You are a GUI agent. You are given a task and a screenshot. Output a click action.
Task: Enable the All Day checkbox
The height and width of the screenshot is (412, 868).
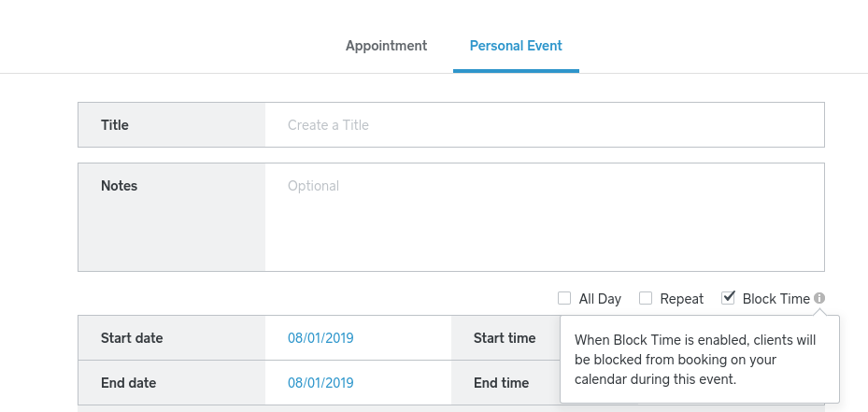point(564,299)
